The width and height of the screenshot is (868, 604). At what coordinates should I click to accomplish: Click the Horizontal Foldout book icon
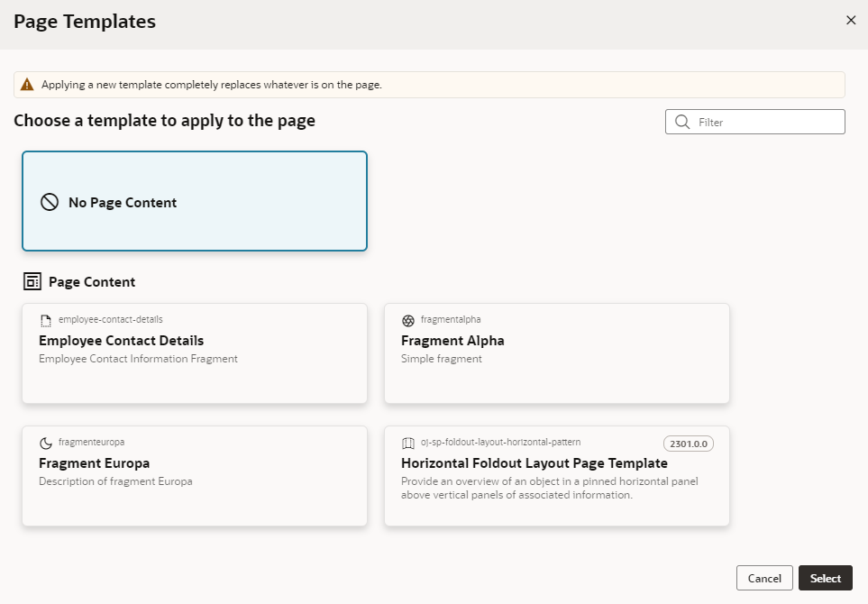tap(408, 443)
